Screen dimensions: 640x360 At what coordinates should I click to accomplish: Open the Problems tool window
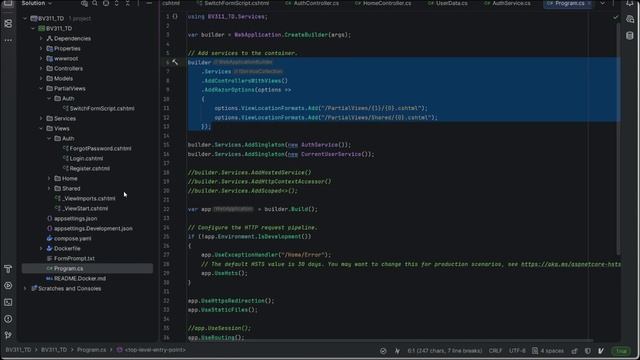pos(8,319)
